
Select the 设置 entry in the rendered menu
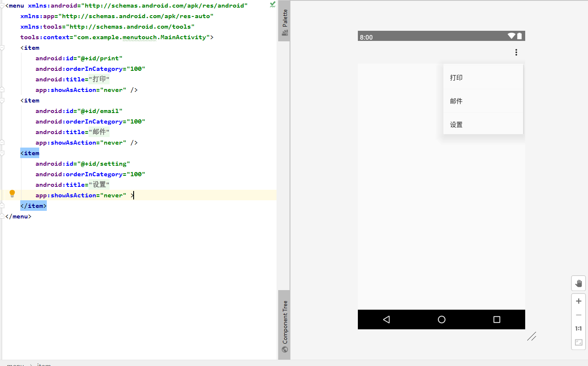[x=456, y=124]
